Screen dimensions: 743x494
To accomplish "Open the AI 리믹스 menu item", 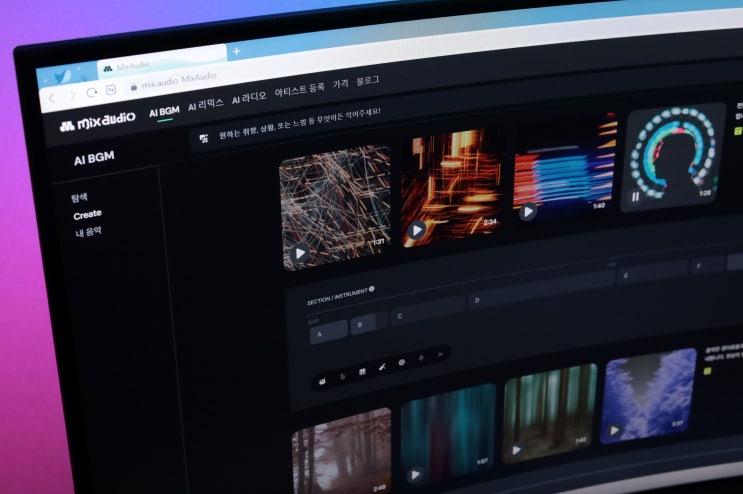I will (x=205, y=105).
